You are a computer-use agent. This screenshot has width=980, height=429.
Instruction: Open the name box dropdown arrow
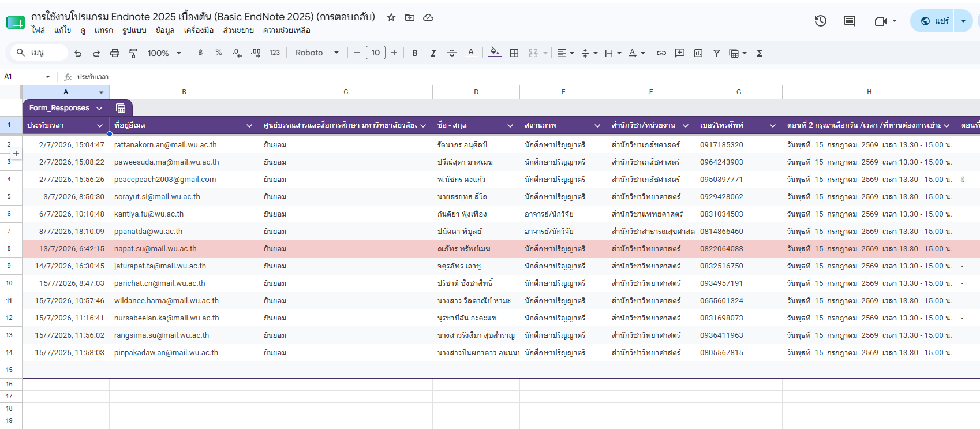point(48,77)
